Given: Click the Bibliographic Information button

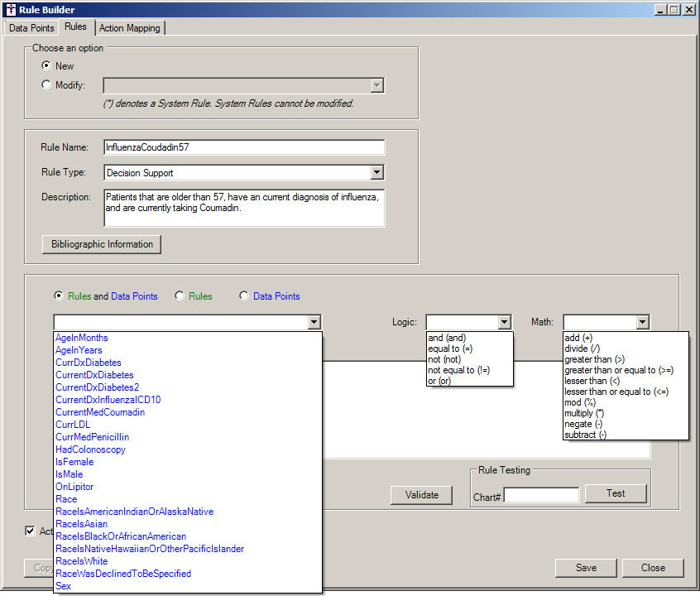Looking at the screenshot, I should tap(102, 244).
